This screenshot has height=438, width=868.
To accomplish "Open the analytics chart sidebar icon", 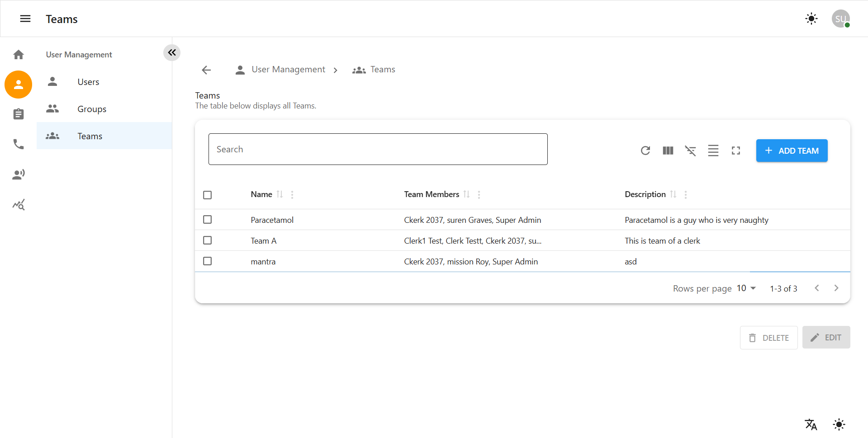I will point(19,205).
